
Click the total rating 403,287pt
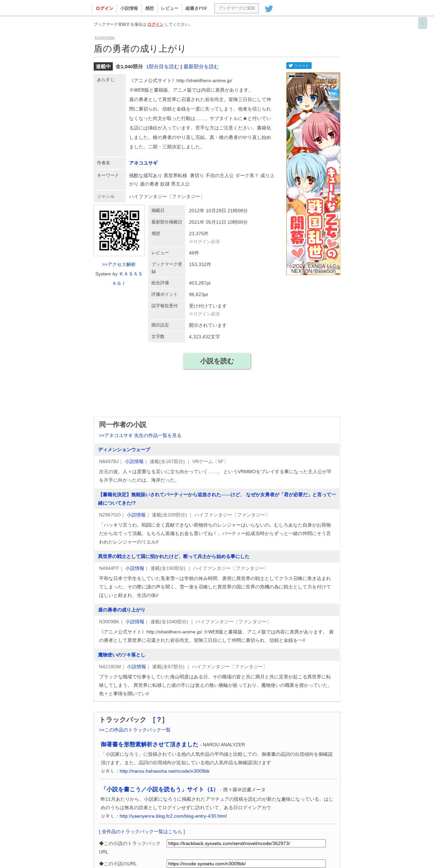click(200, 283)
